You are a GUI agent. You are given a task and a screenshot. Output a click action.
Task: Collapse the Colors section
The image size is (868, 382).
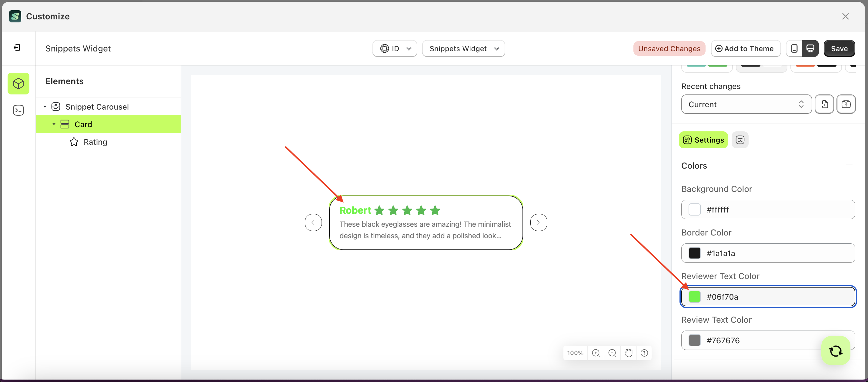[850, 164]
